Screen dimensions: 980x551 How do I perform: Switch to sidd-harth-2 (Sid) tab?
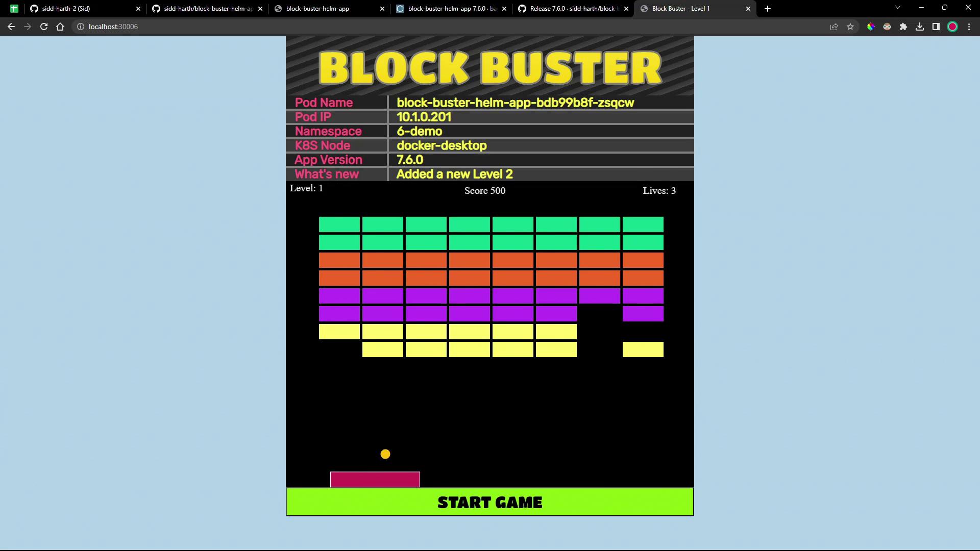66,9
